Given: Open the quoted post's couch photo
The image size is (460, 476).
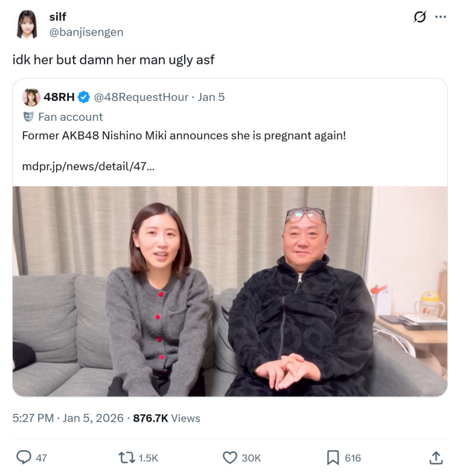Looking at the screenshot, I should [229, 291].
